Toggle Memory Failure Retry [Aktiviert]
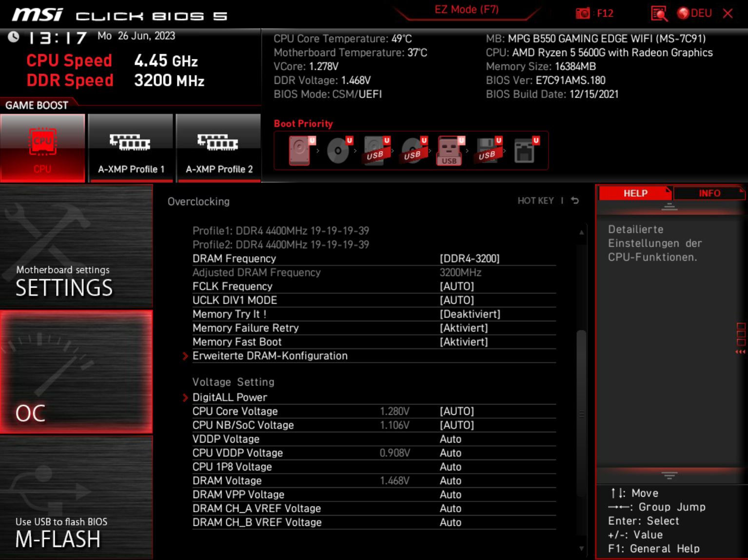Viewport: 748px width, 560px height. (374, 328)
